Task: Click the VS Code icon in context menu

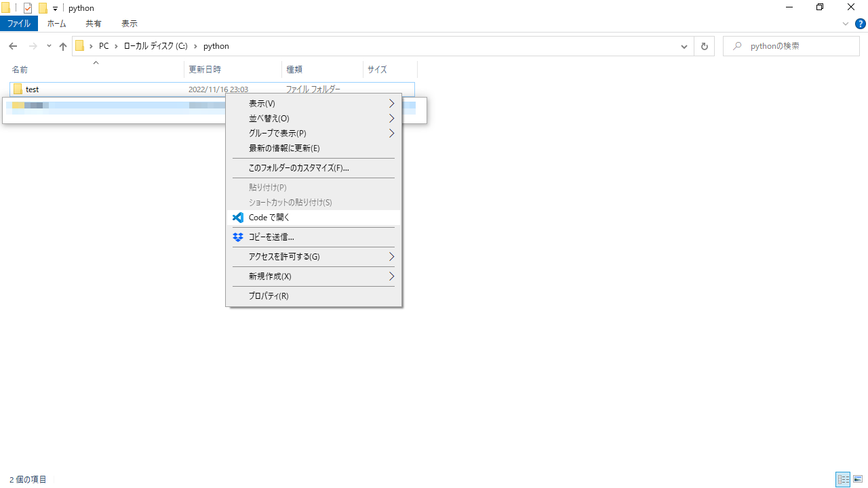Action: tap(238, 218)
